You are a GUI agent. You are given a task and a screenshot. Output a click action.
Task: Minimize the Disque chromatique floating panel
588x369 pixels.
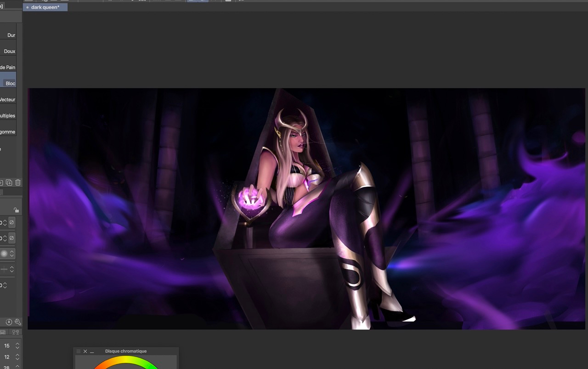click(92, 352)
